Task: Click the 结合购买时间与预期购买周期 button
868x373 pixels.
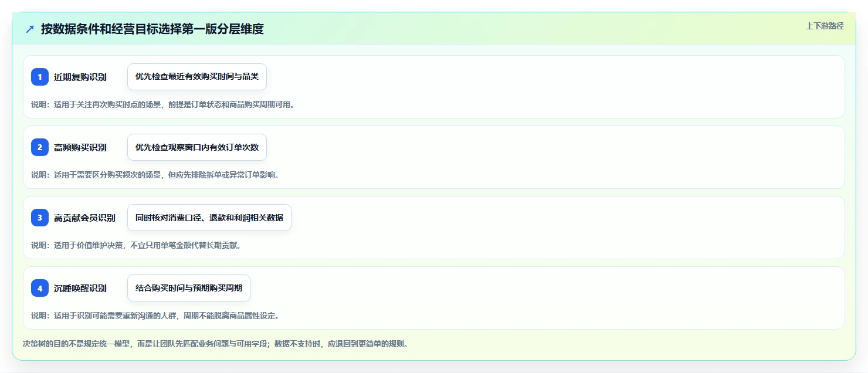Action: pyautogui.click(x=189, y=288)
